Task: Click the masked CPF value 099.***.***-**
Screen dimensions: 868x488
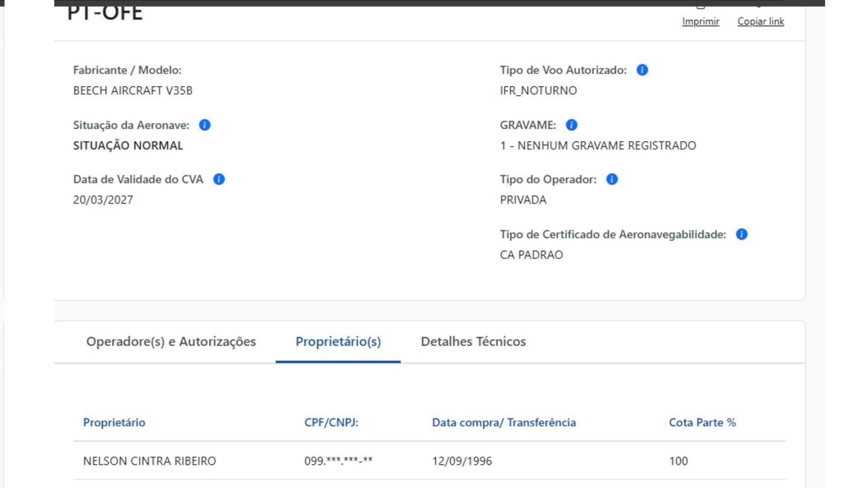Action: click(x=338, y=461)
